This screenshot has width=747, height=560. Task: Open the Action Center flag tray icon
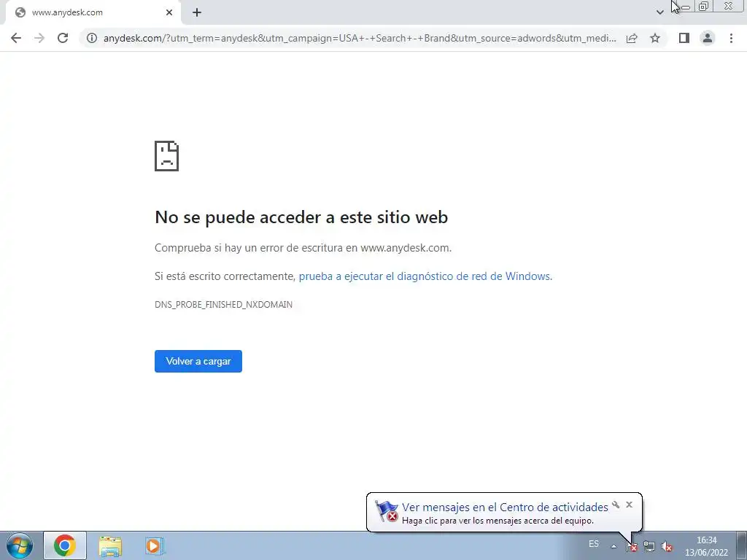(632, 547)
